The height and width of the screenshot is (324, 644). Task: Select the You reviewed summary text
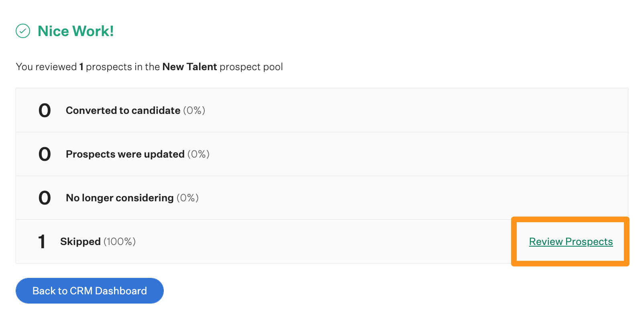149,67
